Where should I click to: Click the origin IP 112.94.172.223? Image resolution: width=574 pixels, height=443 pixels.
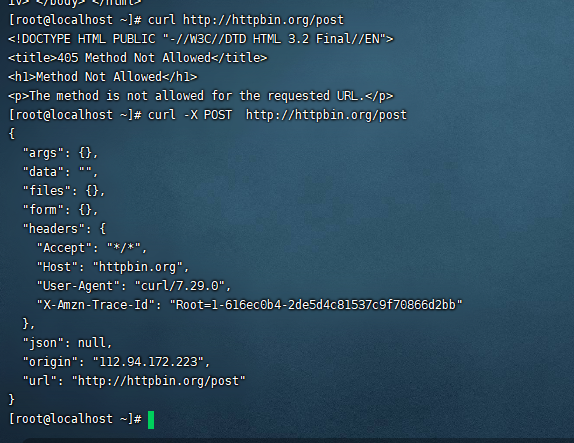(x=148, y=362)
